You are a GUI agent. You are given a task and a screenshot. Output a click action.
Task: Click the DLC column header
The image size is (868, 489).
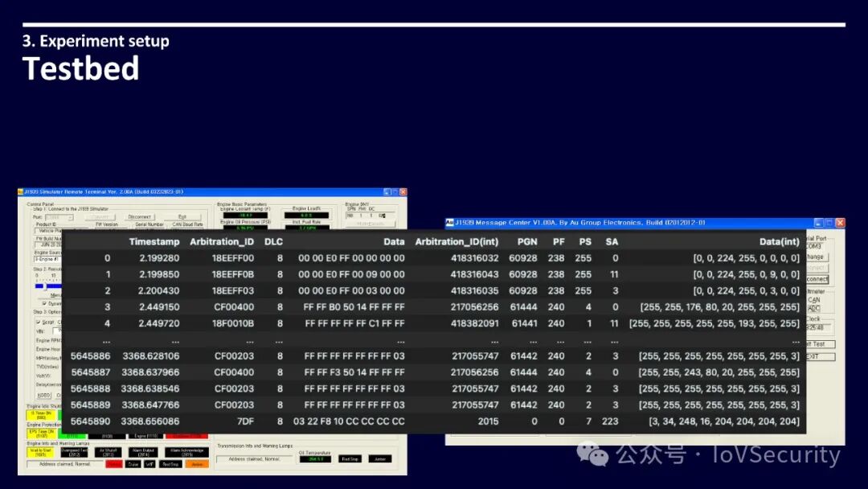273,241
